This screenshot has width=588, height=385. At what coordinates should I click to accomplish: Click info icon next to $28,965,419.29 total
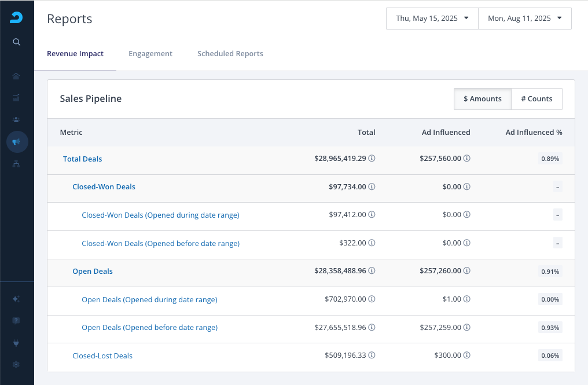[372, 159]
